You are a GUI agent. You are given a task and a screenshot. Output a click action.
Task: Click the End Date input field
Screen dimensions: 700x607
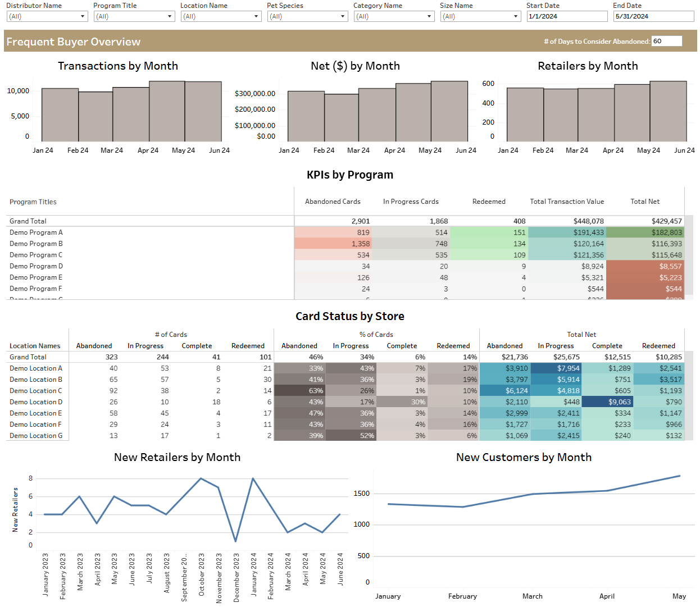coord(653,16)
